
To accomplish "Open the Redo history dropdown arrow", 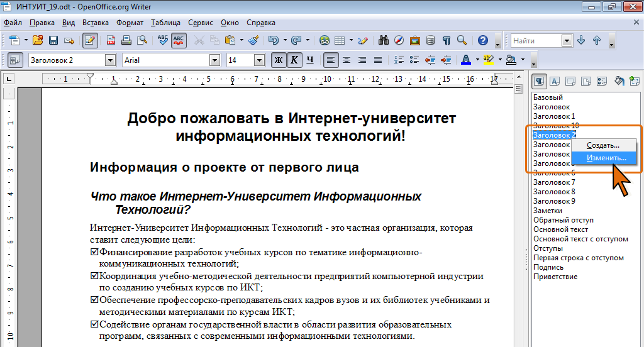I will coord(307,40).
